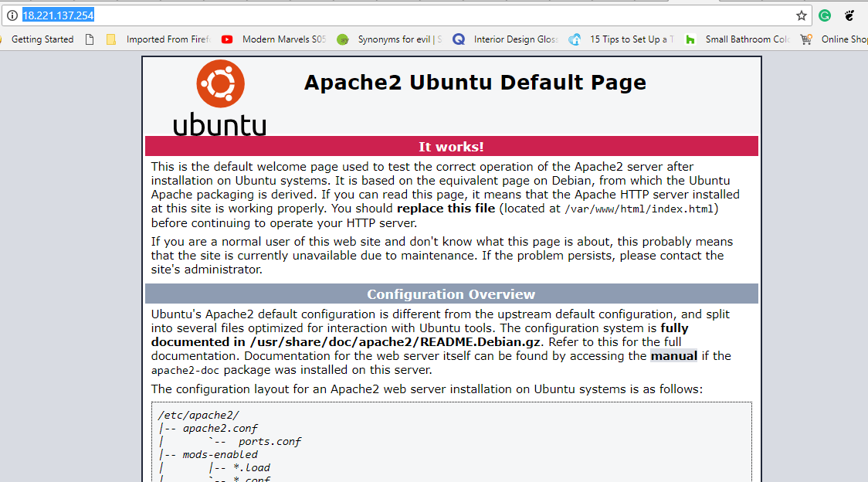Follow the manual link in Configuration Overview

(x=673, y=355)
